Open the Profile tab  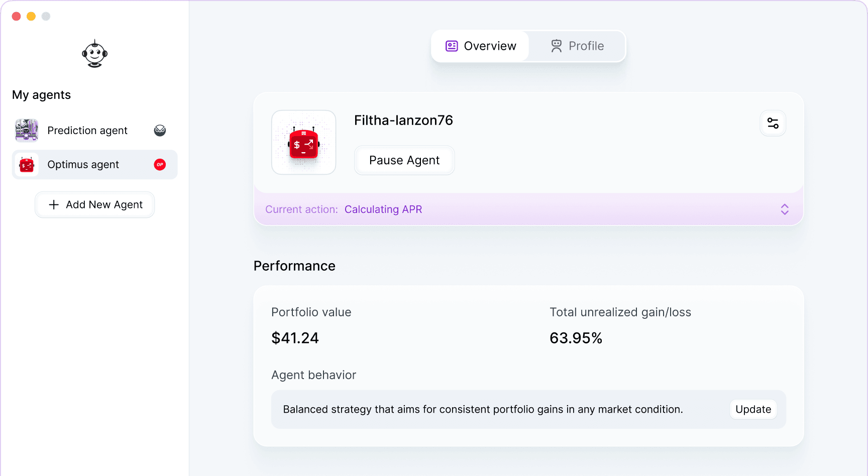click(x=586, y=46)
